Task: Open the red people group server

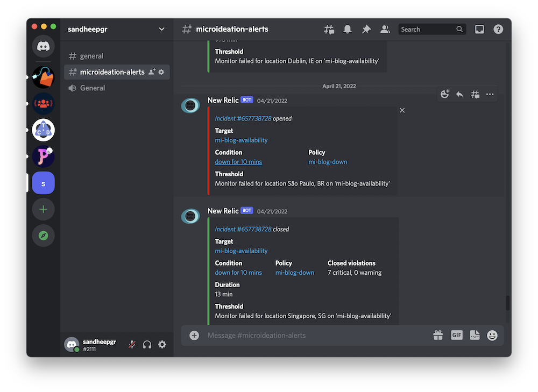Action: click(43, 104)
